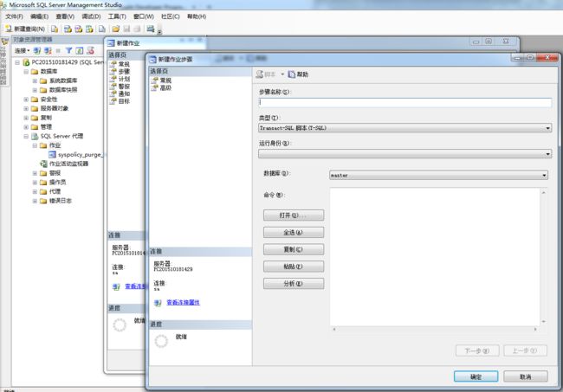Collapse the 数据库 tree node
The image size is (563, 392).
[x=26, y=72]
